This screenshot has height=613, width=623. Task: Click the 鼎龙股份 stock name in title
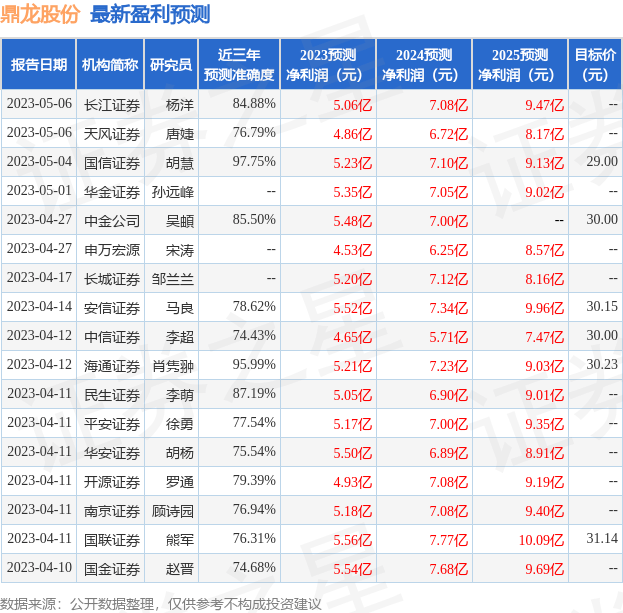[x=41, y=14]
